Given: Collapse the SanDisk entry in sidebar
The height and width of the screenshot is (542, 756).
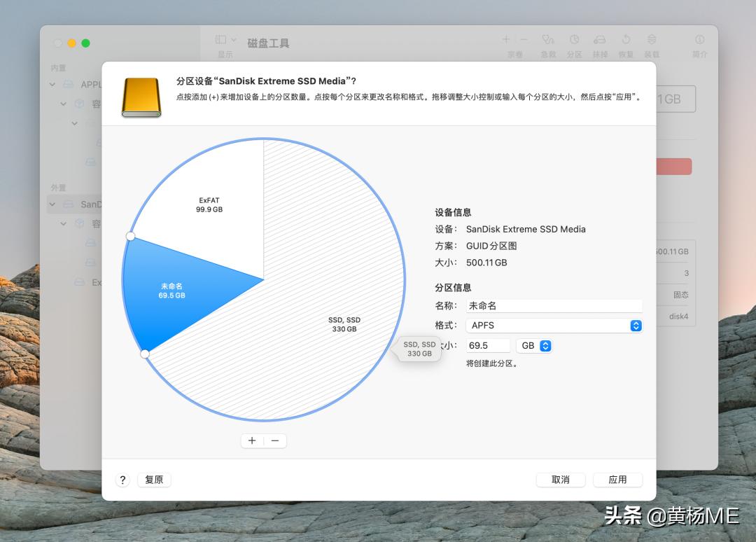Looking at the screenshot, I should (52, 204).
